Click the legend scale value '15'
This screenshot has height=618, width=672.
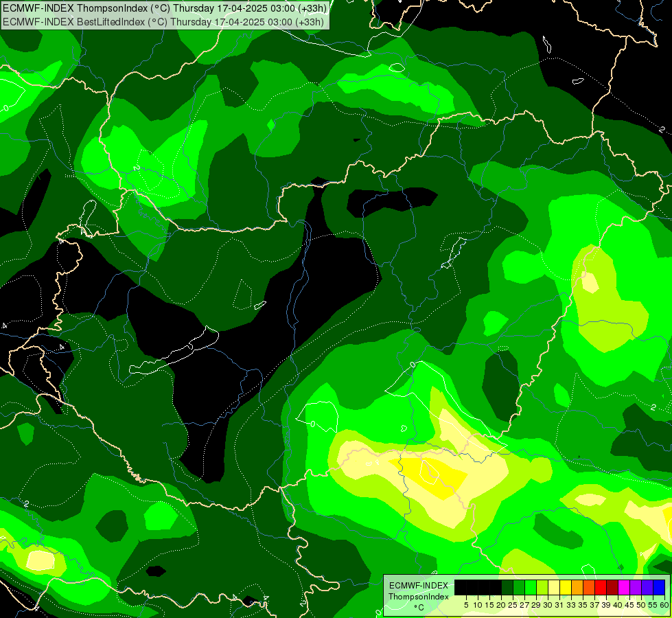489,605
